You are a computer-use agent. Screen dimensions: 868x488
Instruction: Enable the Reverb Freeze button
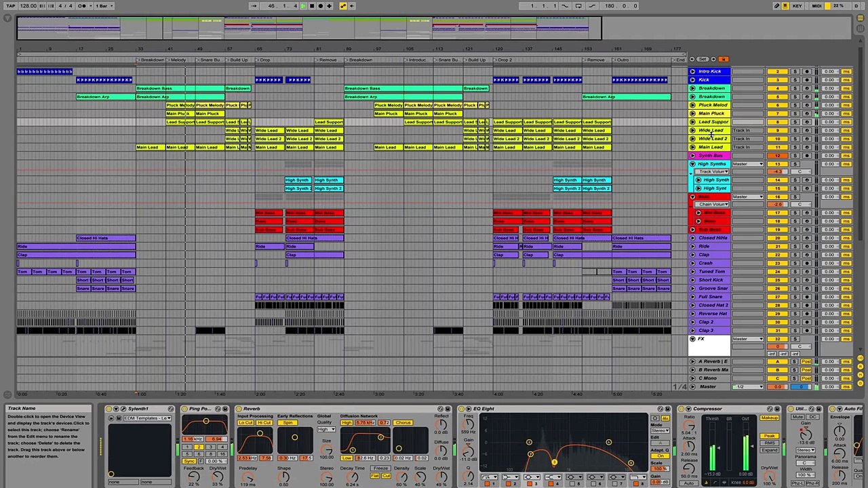tap(380, 468)
